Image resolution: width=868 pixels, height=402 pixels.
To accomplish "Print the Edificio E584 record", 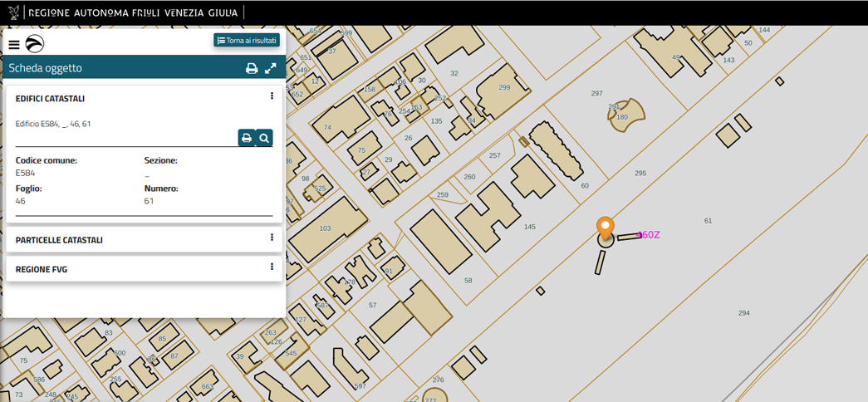I will click(247, 138).
